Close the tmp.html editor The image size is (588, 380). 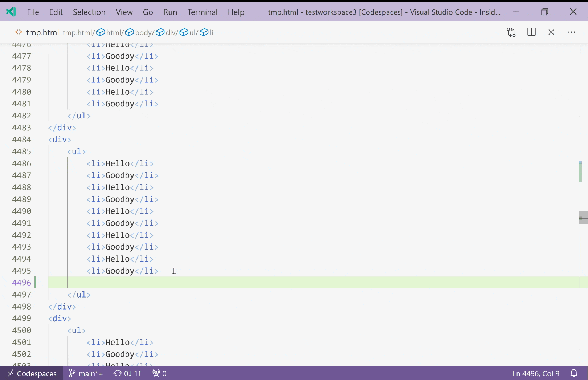(551, 32)
